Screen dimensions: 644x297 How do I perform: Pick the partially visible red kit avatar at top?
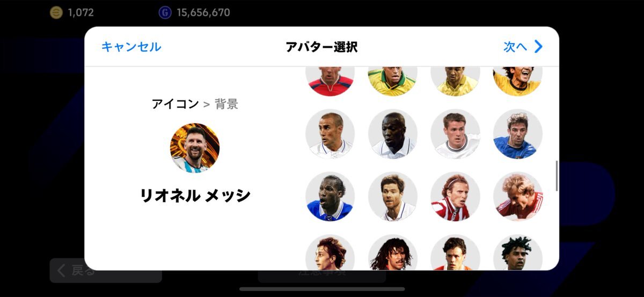coord(330,81)
